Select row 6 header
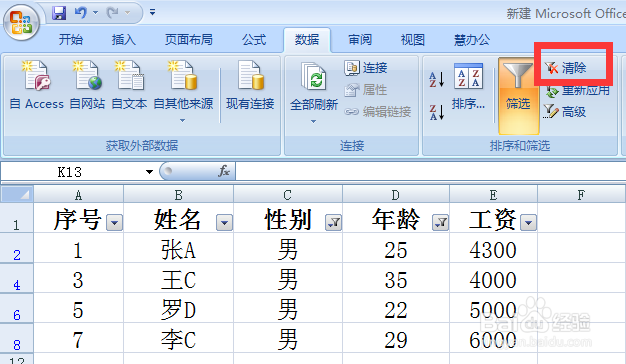 coord(17,308)
